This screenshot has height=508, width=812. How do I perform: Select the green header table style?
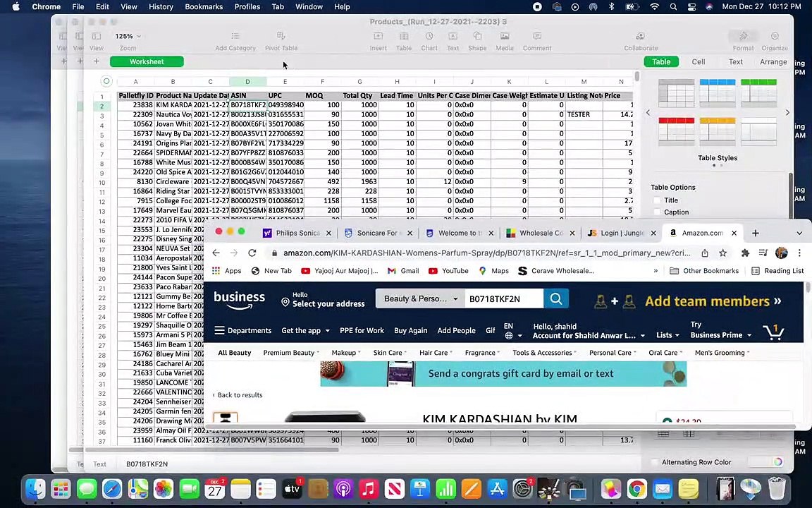pos(758,93)
